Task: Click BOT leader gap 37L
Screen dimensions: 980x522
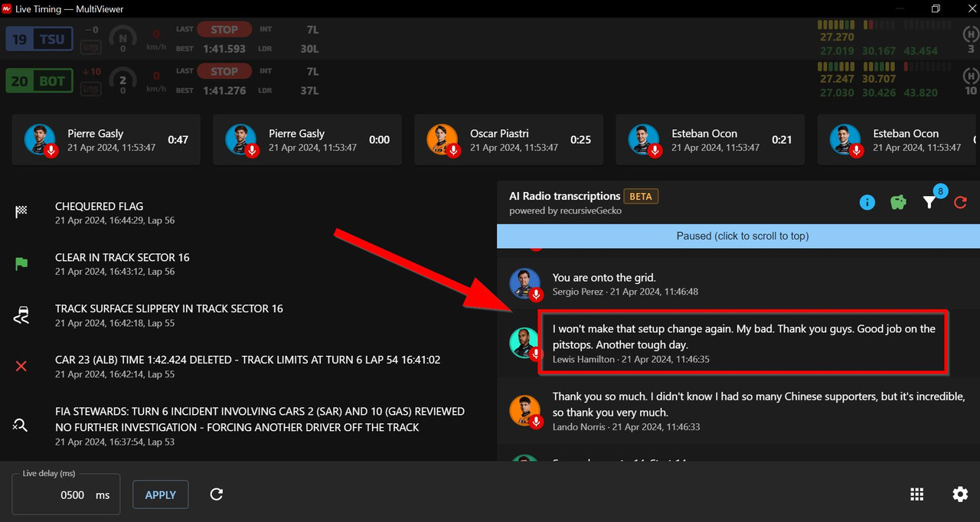Action: (309, 90)
